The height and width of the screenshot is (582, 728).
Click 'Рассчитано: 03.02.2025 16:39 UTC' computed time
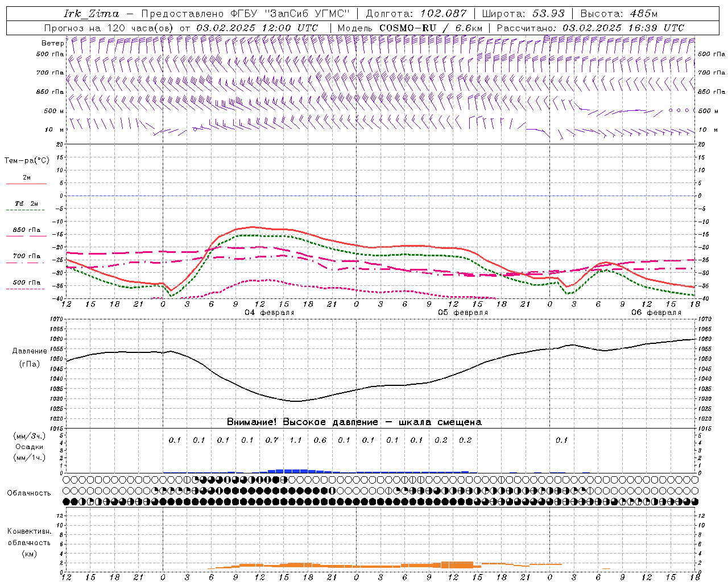click(590, 28)
